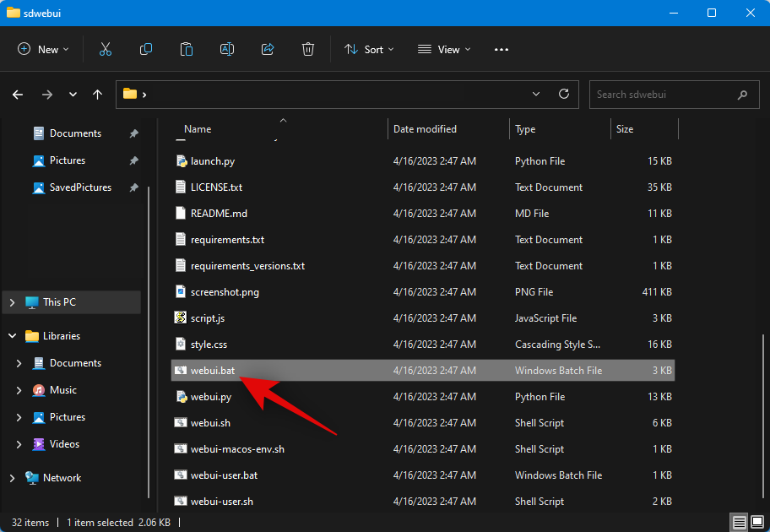Click the Share icon in toolbar
Screen dimensions: 770x532
(x=268, y=50)
